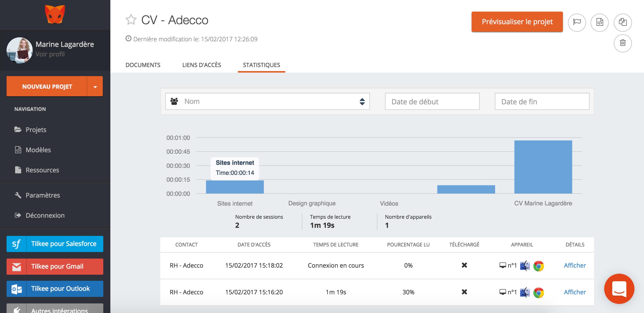Open Tilkee pour Outlook integration
The height and width of the screenshot is (313, 644).
[55, 289]
